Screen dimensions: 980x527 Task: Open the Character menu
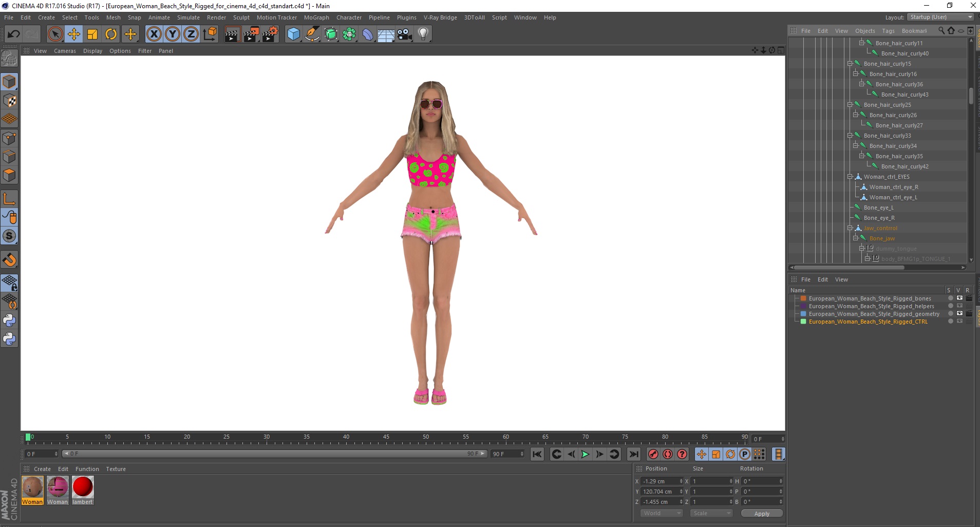click(349, 17)
